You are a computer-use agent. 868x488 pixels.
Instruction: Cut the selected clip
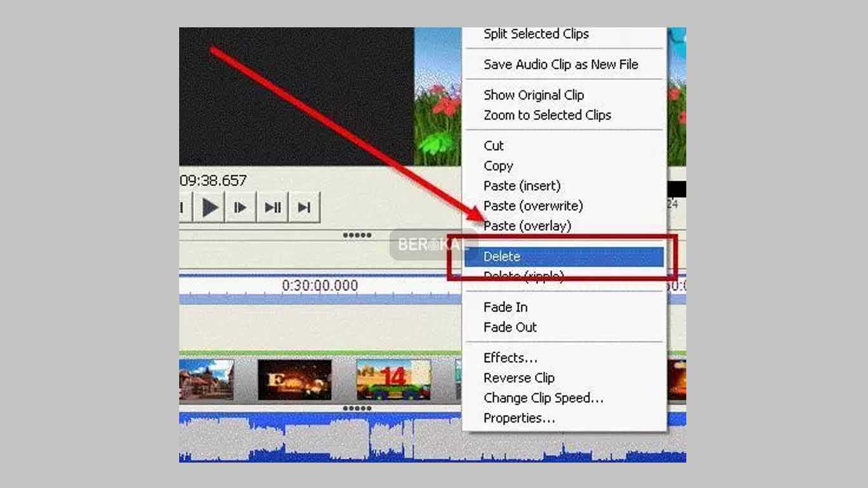pos(494,146)
